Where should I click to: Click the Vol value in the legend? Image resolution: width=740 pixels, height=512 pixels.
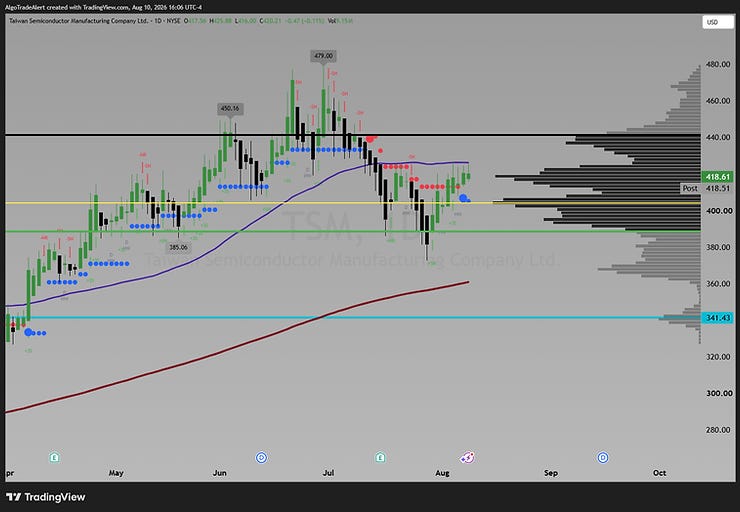pyautogui.click(x=347, y=21)
